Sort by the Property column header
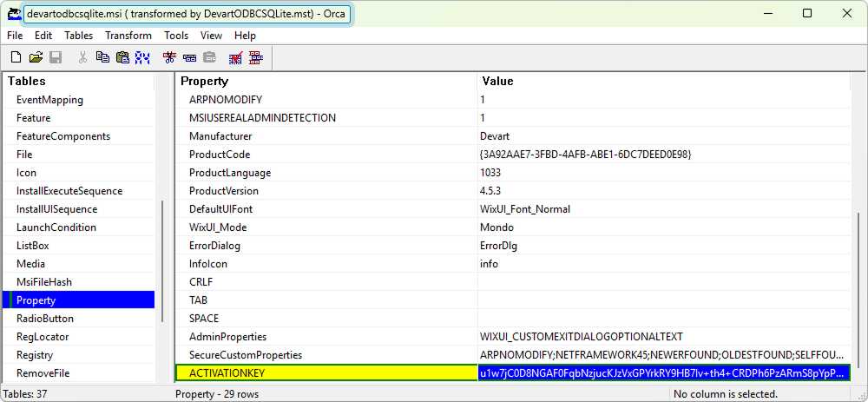 (x=326, y=82)
